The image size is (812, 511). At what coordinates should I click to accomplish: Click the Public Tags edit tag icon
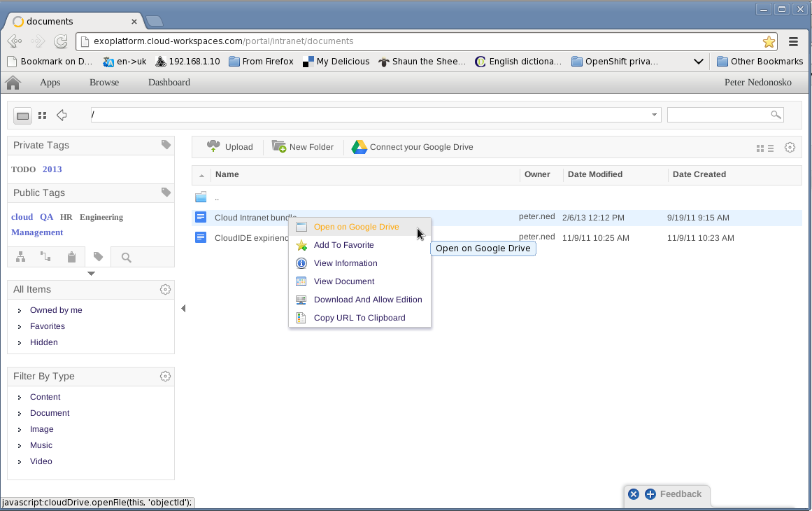[166, 192]
